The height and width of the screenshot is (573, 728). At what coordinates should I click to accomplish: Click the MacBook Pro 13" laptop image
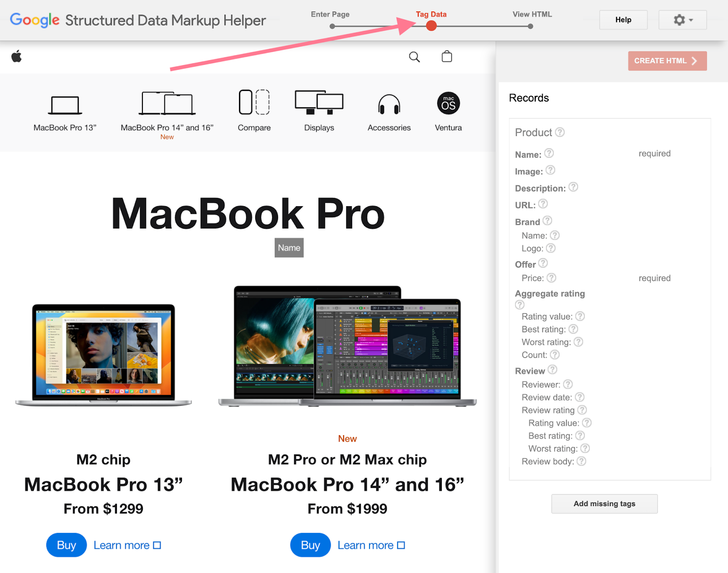click(104, 355)
